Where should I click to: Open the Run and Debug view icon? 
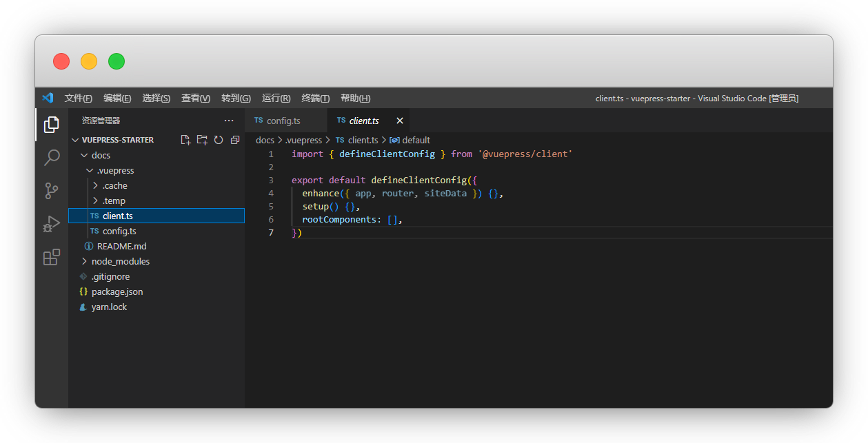point(52,224)
